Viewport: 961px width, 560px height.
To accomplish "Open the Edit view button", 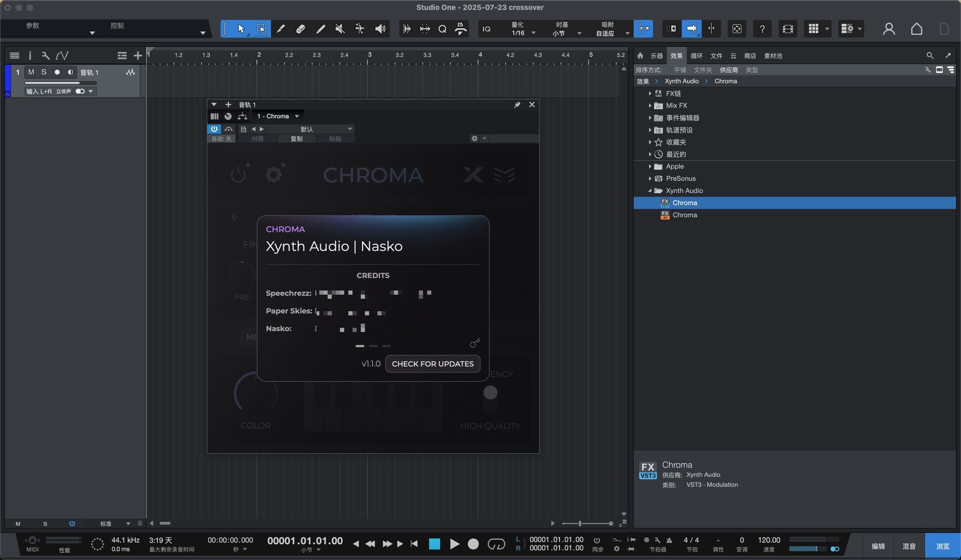I will click(x=878, y=546).
